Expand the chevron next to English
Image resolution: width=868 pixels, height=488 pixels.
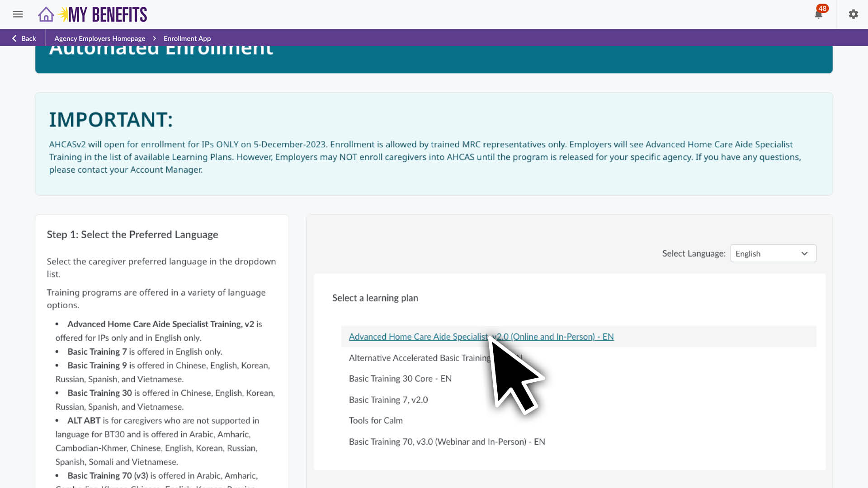(804, 253)
